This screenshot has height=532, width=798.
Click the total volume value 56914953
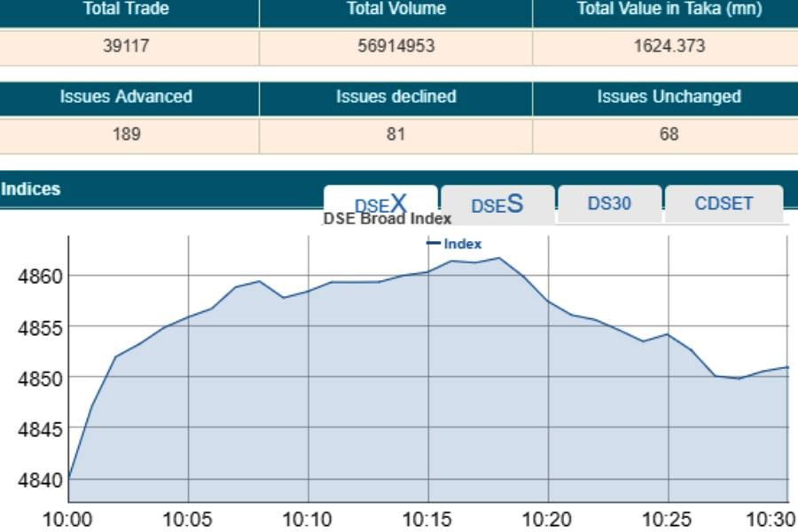pyautogui.click(x=395, y=46)
